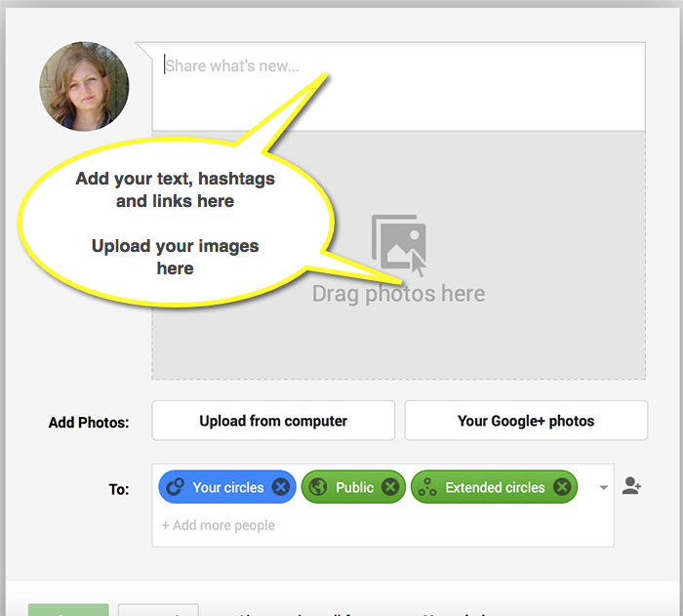Click the white Cancel button at bottom

point(158,610)
